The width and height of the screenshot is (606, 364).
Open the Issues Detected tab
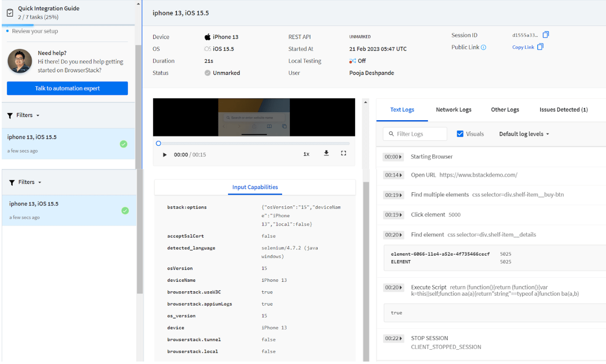563,109
